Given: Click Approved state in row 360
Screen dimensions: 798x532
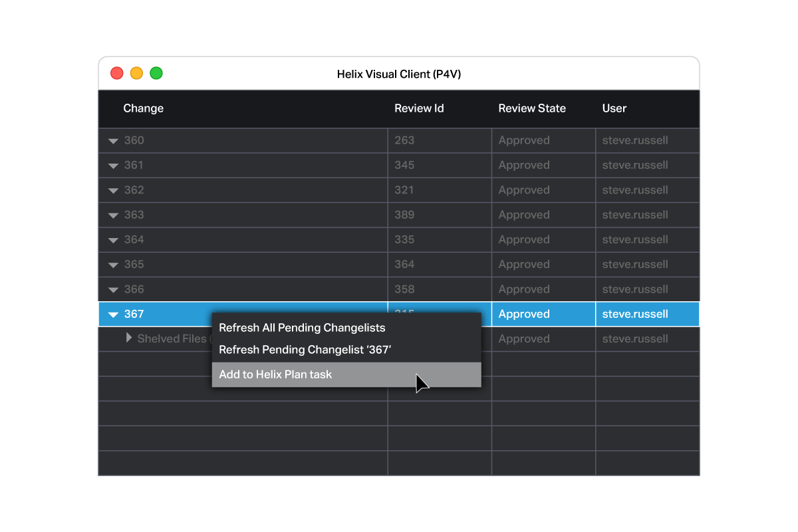Looking at the screenshot, I should (x=524, y=140).
